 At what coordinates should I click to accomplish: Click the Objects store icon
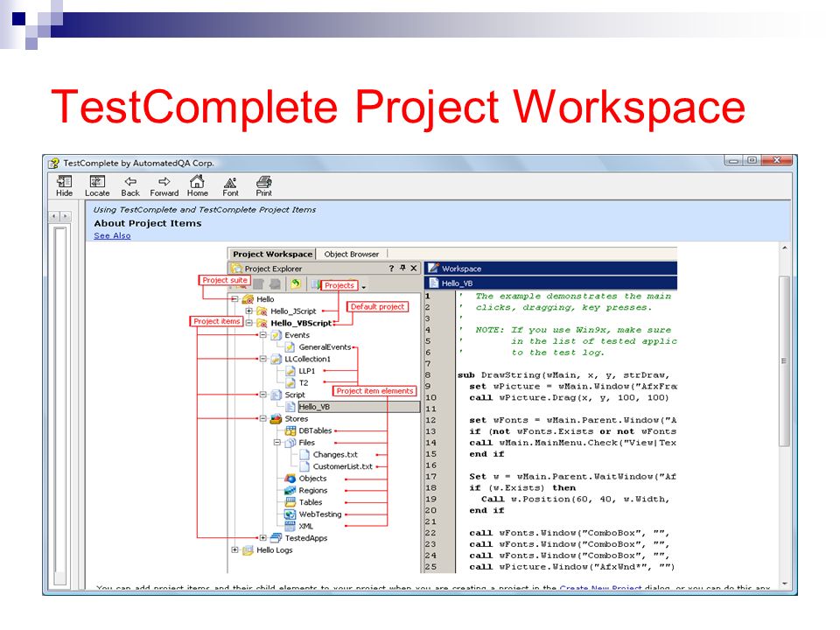point(290,479)
